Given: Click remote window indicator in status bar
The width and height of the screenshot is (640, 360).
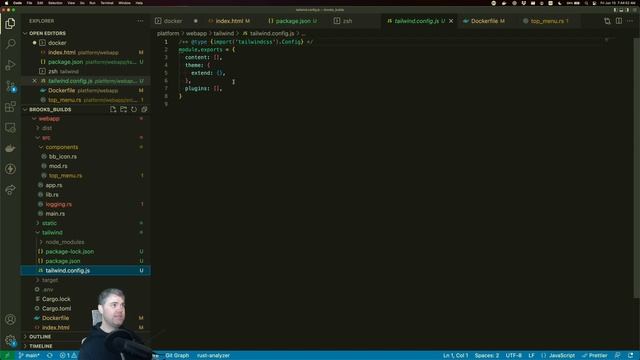Looking at the screenshot, I should click(x=7, y=356).
